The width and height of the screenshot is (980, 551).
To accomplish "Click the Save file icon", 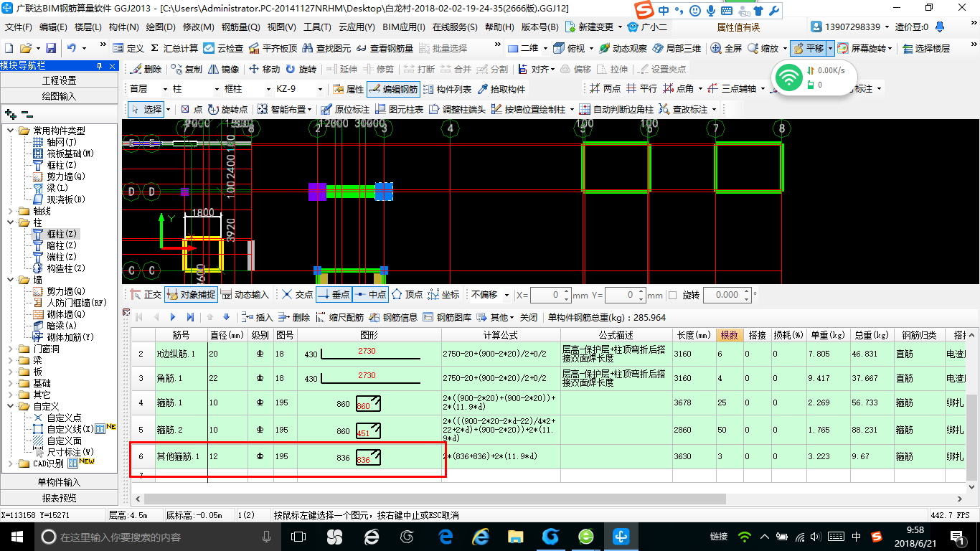I will click(x=51, y=48).
